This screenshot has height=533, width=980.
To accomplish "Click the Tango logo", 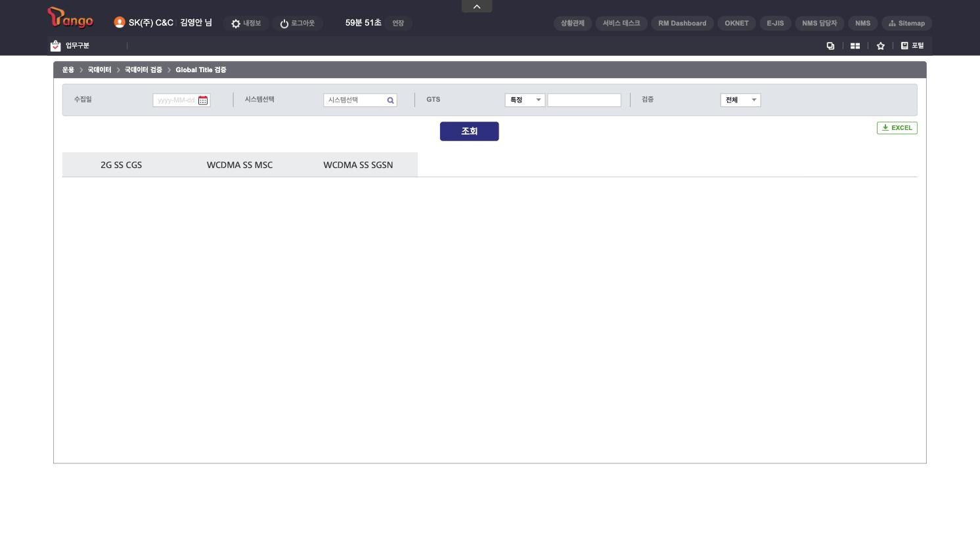I will point(71,18).
